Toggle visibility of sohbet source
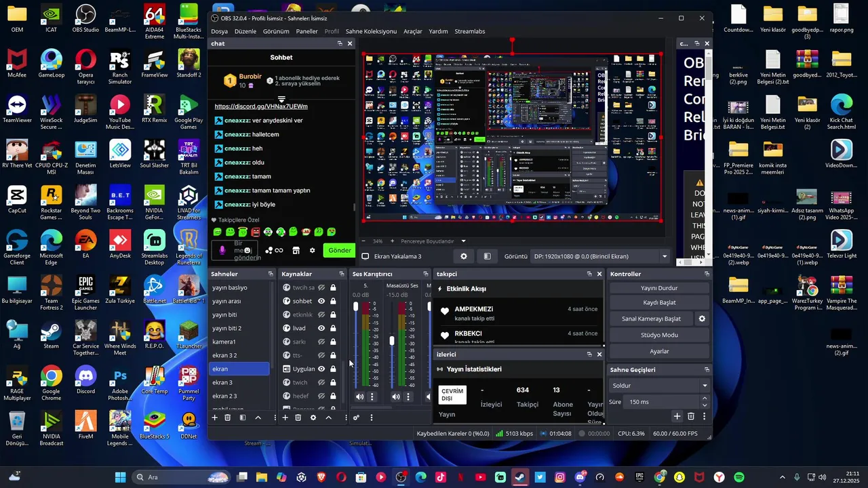Viewport: 868px width, 488px height. 321,301
